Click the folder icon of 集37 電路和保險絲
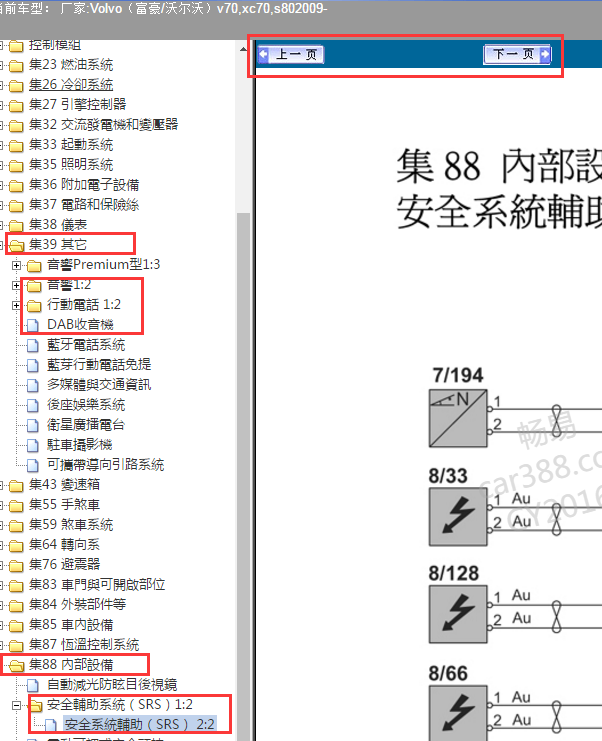 (x=16, y=205)
